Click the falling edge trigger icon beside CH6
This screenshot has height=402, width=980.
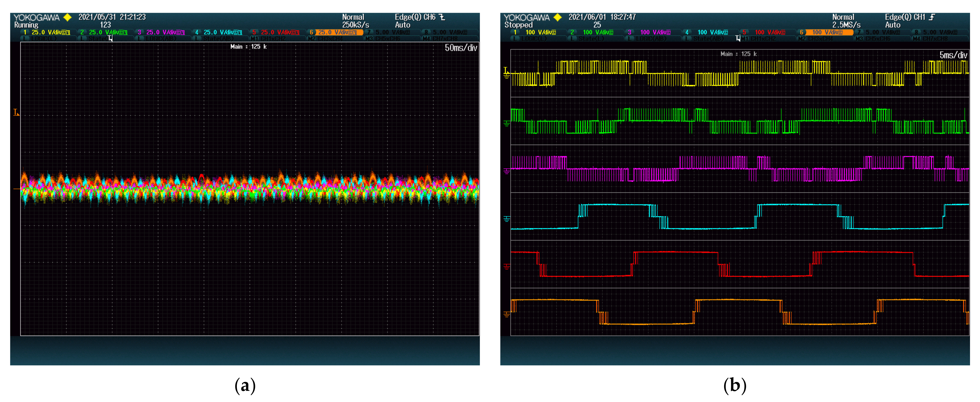[442, 17]
